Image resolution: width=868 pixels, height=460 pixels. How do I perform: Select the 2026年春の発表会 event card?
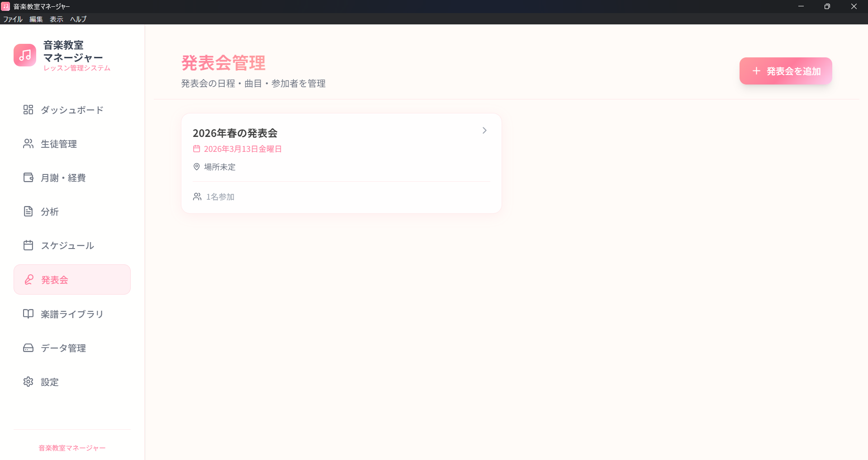(341, 163)
